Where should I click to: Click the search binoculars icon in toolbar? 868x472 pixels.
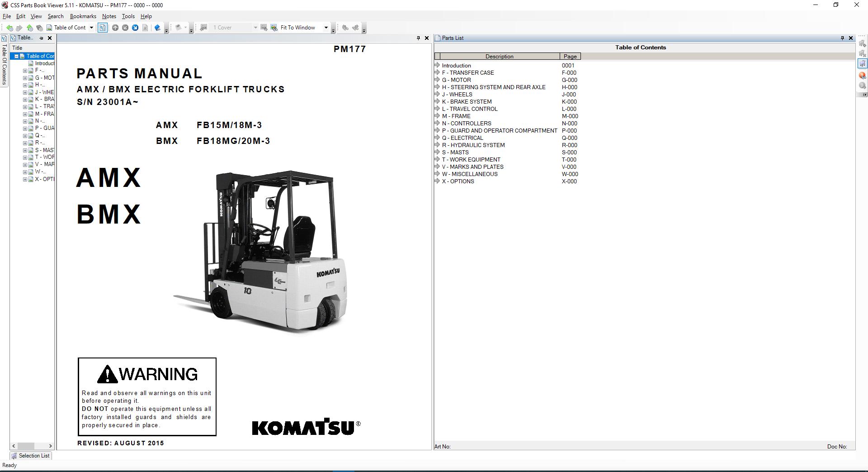coord(345,28)
